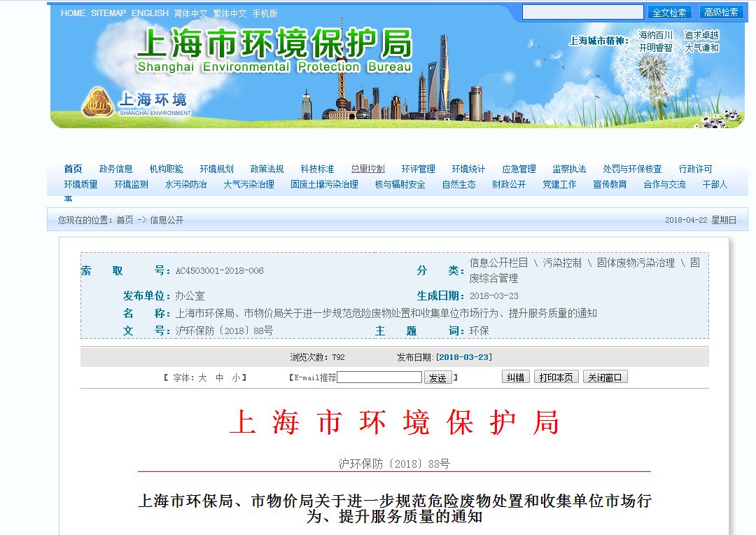Switch to 繁体中文 version

point(230,13)
